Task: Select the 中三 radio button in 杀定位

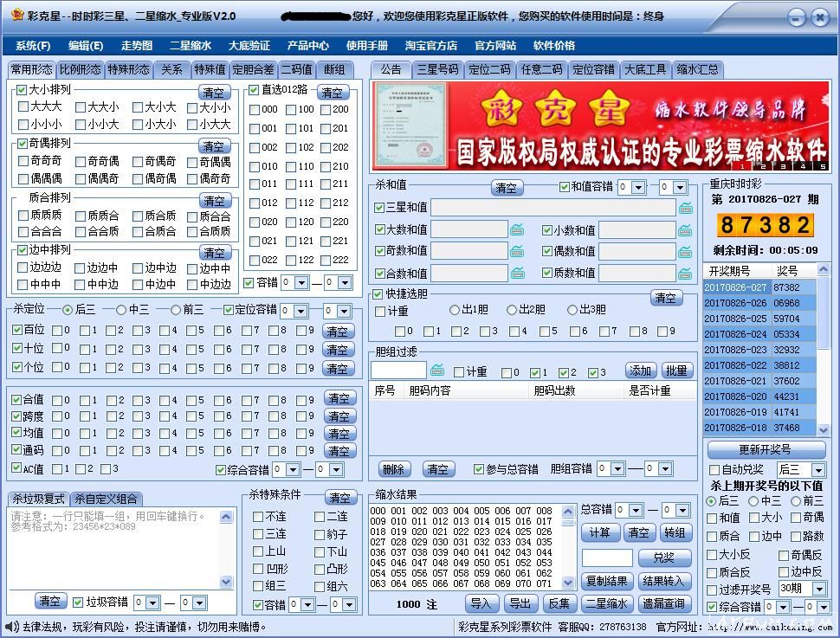Action: click(121, 310)
